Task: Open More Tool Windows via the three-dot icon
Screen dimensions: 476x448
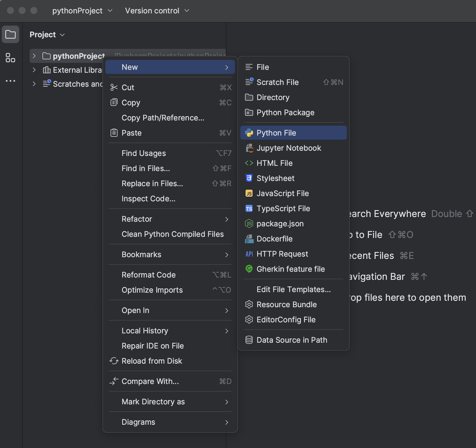Action: point(10,81)
